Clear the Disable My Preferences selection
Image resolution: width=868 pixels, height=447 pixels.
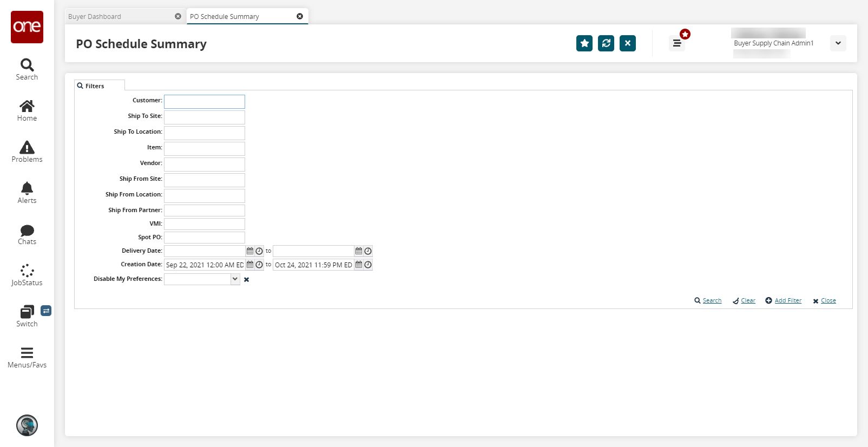pos(246,280)
